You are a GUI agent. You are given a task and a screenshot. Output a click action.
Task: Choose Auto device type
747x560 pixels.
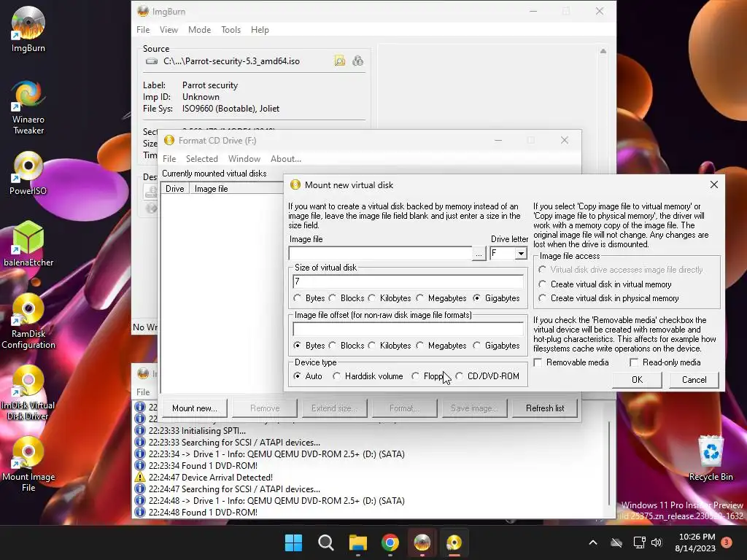tap(308, 376)
